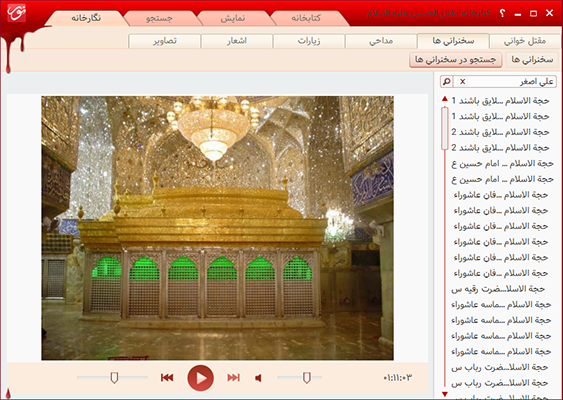
Task: Switch to the جستجو main tab
Action: 159,18
